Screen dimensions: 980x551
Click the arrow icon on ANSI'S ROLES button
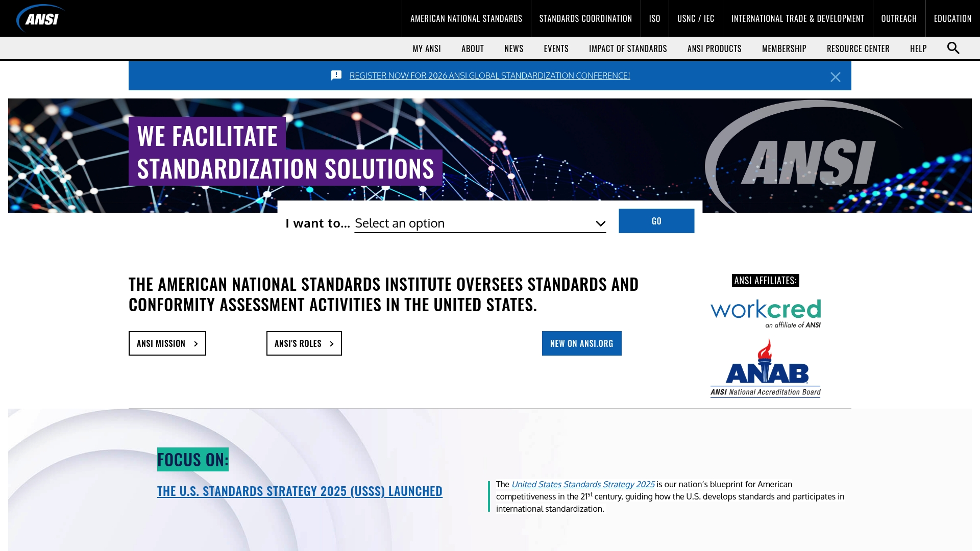333,343
